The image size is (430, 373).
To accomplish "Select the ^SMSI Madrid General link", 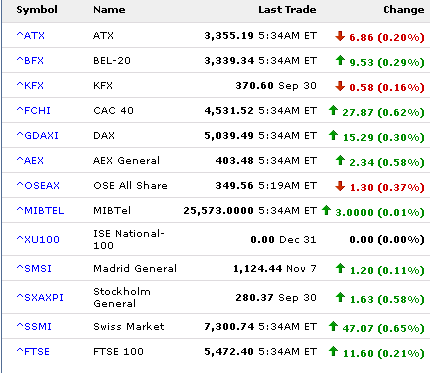I will (34, 268).
